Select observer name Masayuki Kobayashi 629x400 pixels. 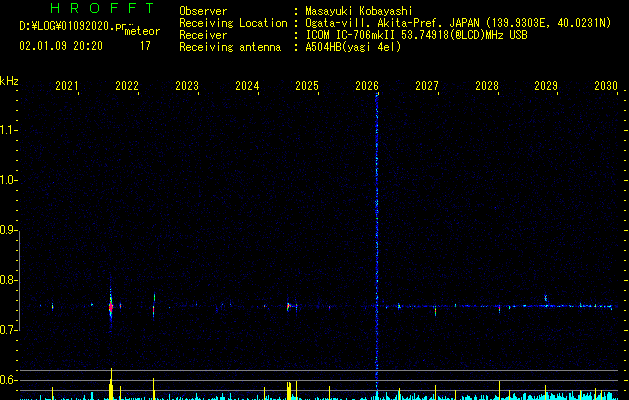(x=359, y=11)
